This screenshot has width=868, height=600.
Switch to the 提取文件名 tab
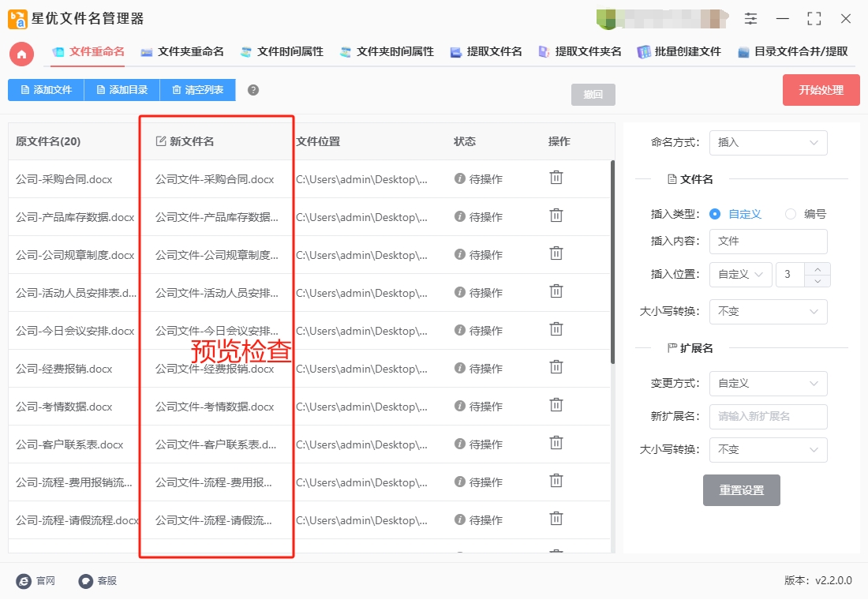[486, 52]
